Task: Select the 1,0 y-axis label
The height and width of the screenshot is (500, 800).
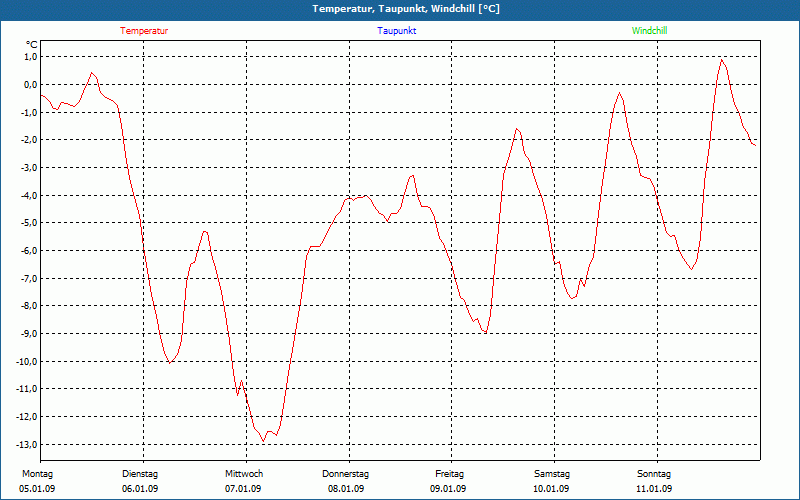Action: [x=31, y=57]
